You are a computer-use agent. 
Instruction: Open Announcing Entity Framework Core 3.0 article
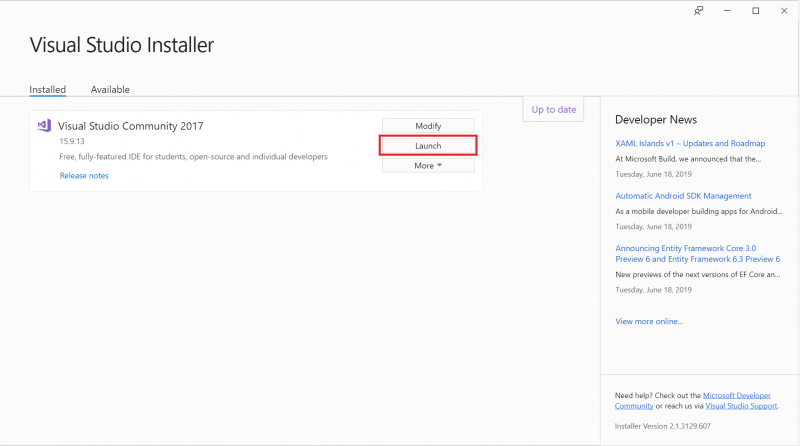coord(697,254)
